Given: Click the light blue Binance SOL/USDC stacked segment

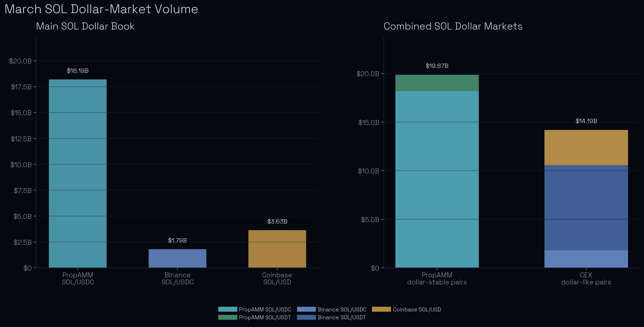Looking at the screenshot, I should (x=586, y=259).
